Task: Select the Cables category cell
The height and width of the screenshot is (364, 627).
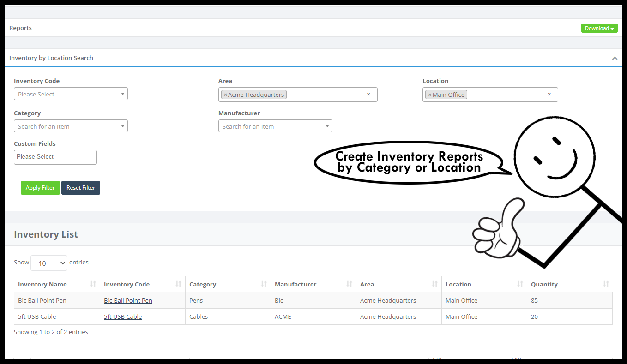Action: pyautogui.click(x=228, y=317)
